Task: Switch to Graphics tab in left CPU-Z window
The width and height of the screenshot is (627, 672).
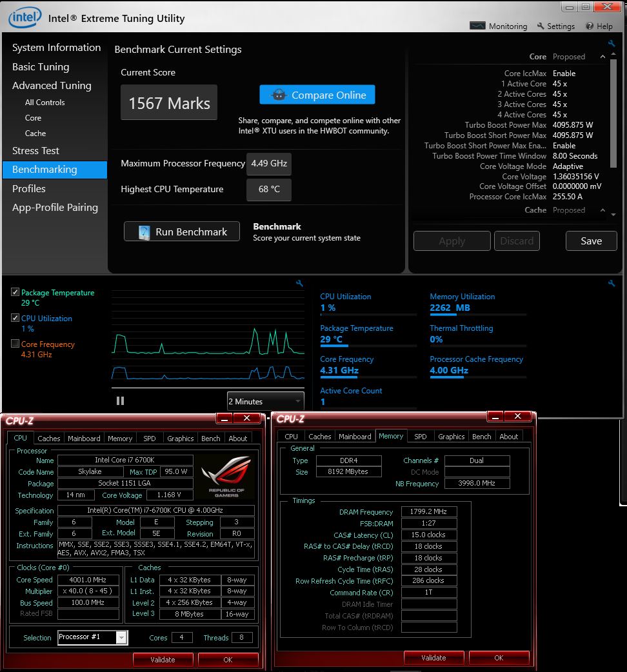Action: pyautogui.click(x=181, y=439)
